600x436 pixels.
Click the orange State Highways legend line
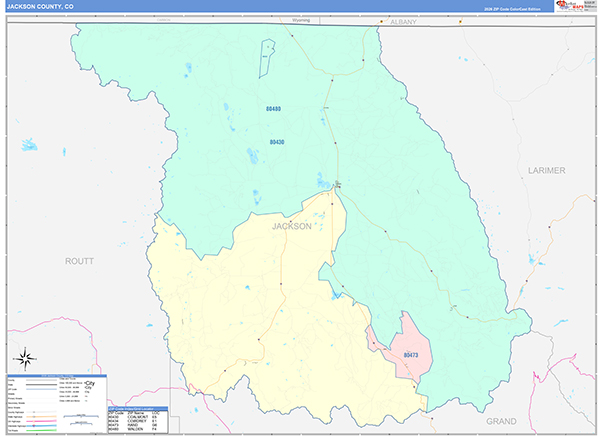(41, 417)
